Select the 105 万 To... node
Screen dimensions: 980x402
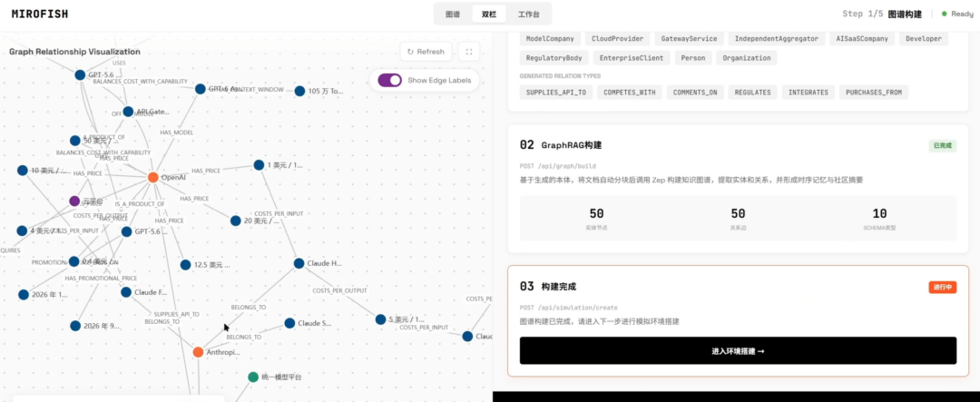pyautogui.click(x=299, y=92)
